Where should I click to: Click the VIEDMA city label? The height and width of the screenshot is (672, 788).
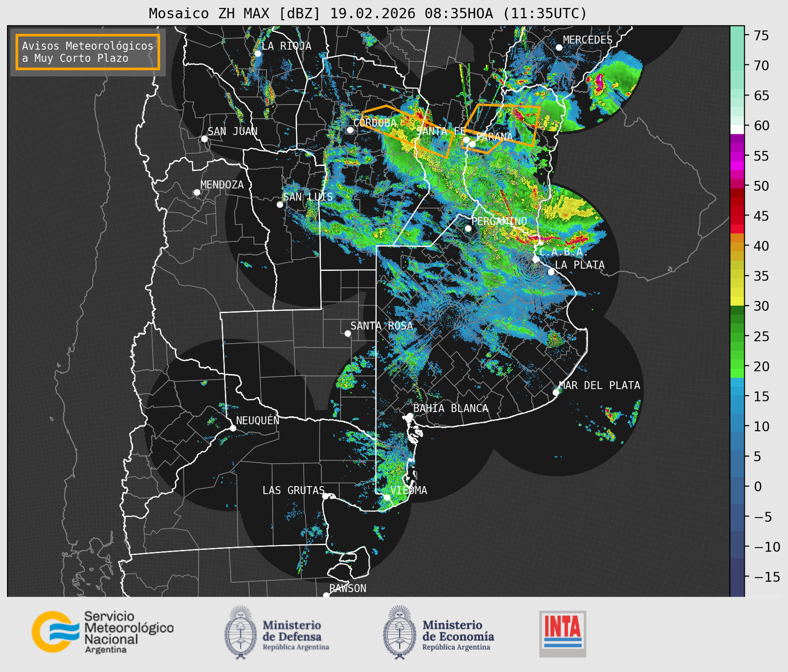tap(409, 490)
